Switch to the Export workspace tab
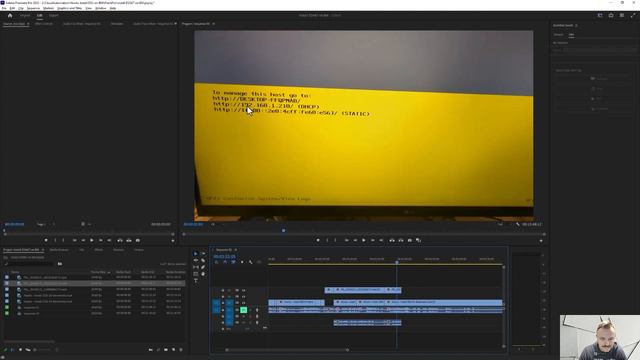This screenshot has width=640, height=360. click(x=53, y=16)
